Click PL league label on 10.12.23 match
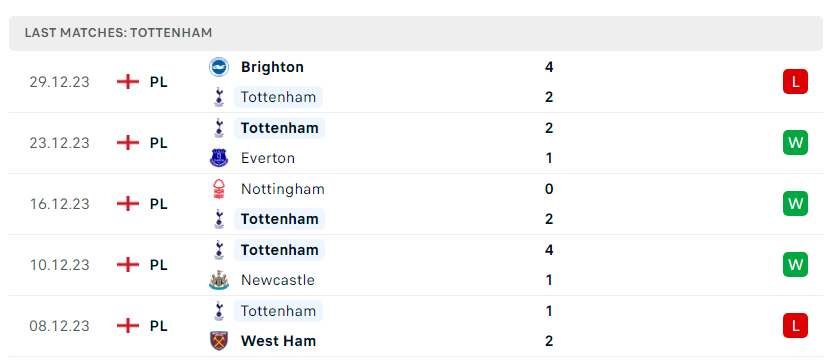This screenshot has height=360, width=825. pos(158,265)
